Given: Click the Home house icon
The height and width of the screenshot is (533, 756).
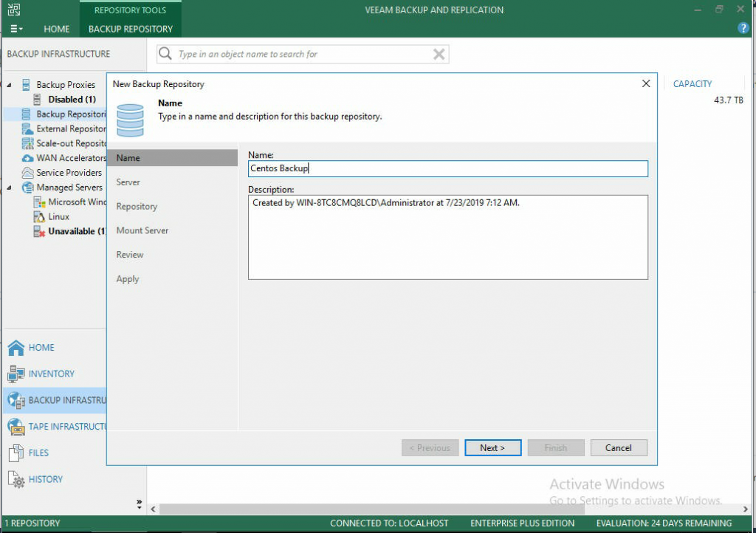Looking at the screenshot, I should [x=16, y=348].
